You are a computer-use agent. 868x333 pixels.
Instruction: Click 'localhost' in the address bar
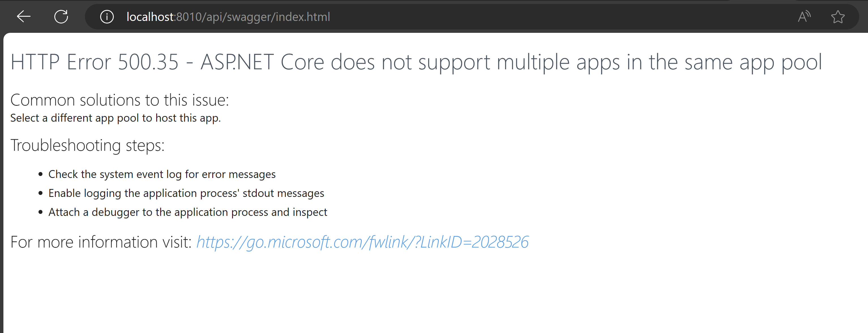coord(150,17)
